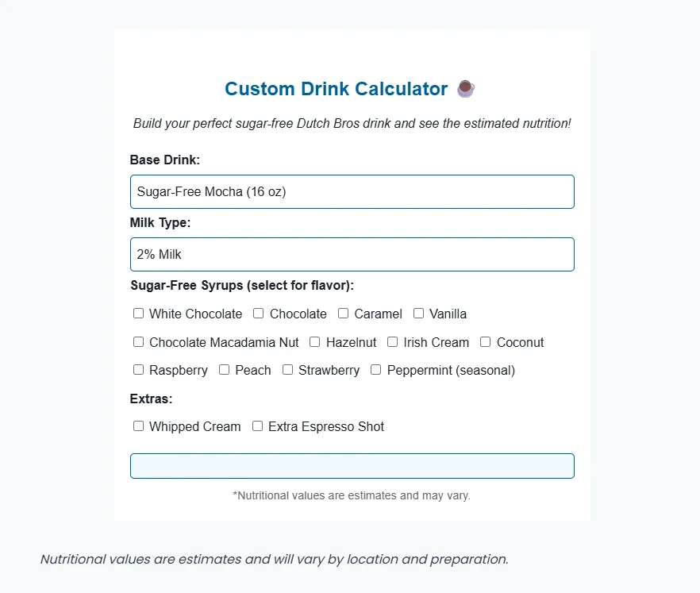
Task: Enable the Caramel syrup flavor
Action: 343,314
